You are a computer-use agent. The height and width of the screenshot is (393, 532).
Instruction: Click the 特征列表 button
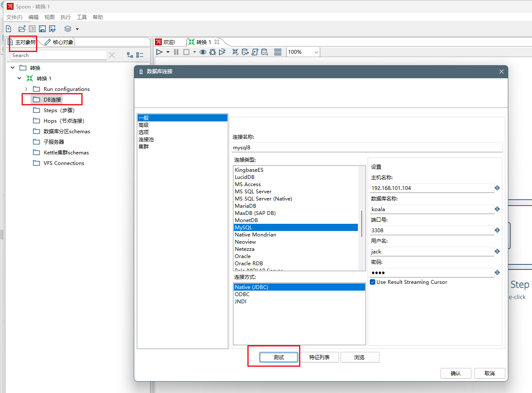[x=319, y=357]
